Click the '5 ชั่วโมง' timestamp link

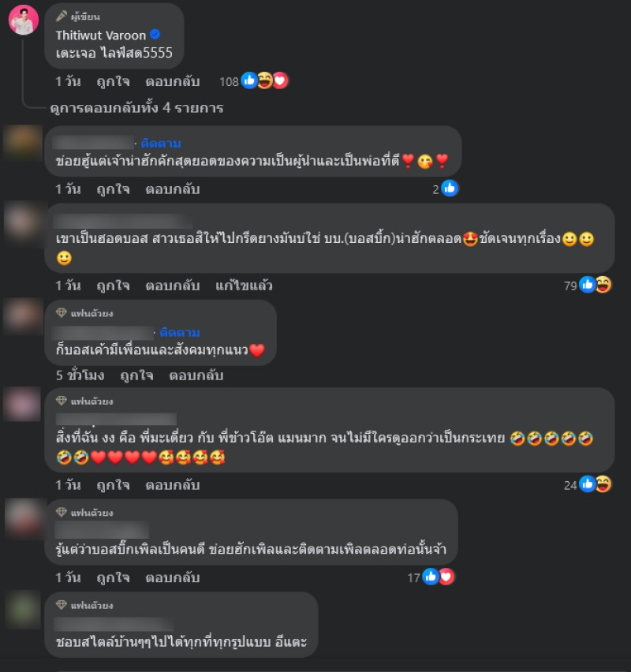click(x=80, y=375)
